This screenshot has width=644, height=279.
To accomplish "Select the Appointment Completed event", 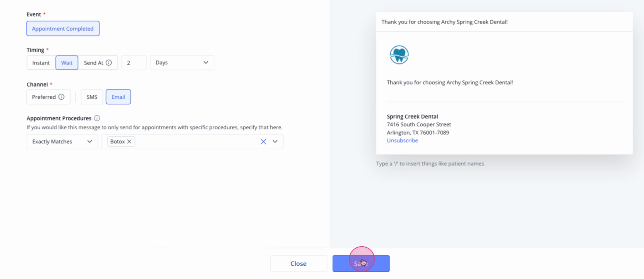I will 63,29.
